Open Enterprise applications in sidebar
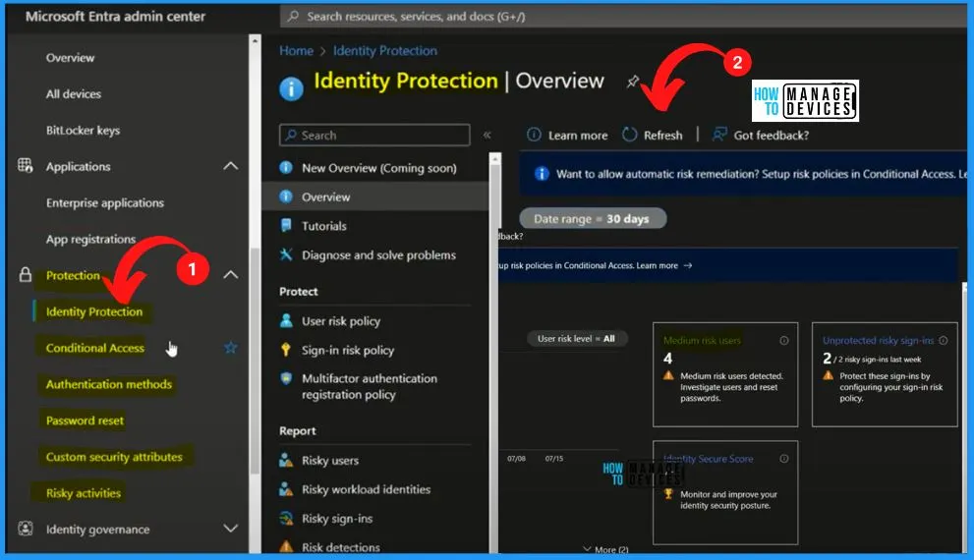This screenshot has width=974, height=560. click(105, 202)
